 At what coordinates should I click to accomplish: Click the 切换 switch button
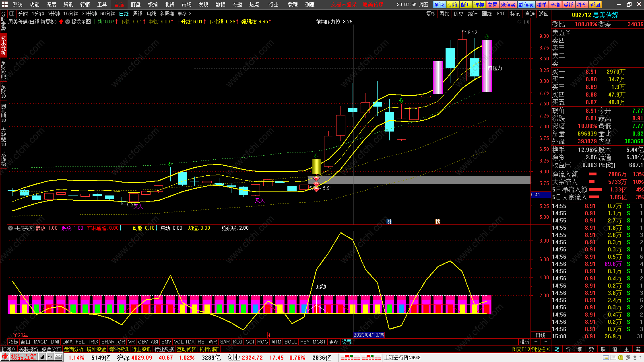click(x=453, y=4)
